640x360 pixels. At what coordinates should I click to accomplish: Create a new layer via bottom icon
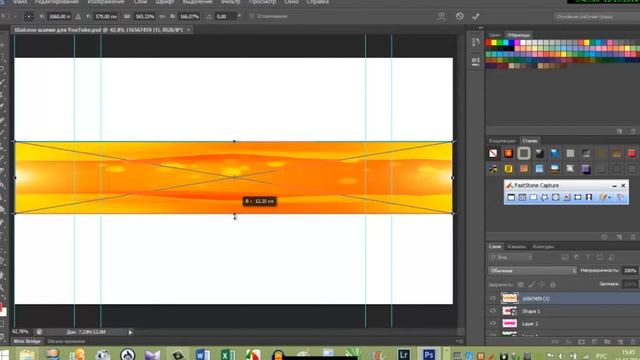click(x=620, y=342)
